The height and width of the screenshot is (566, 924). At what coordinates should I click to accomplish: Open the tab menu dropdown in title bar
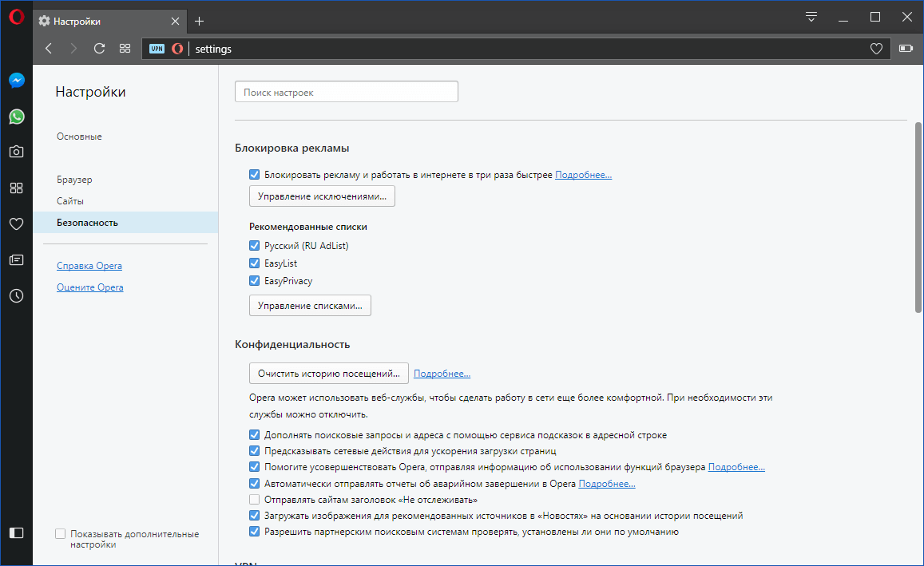click(811, 17)
